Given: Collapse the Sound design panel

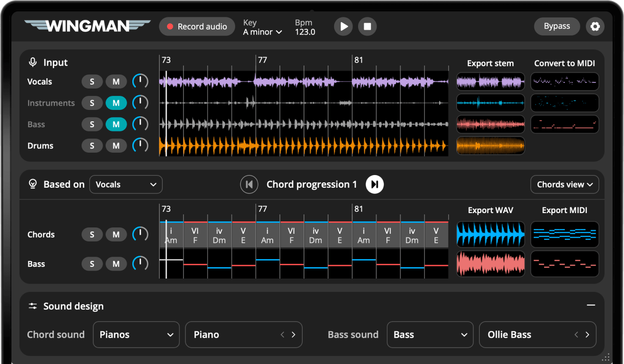Looking at the screenshot, I should (x=591, y=305).
